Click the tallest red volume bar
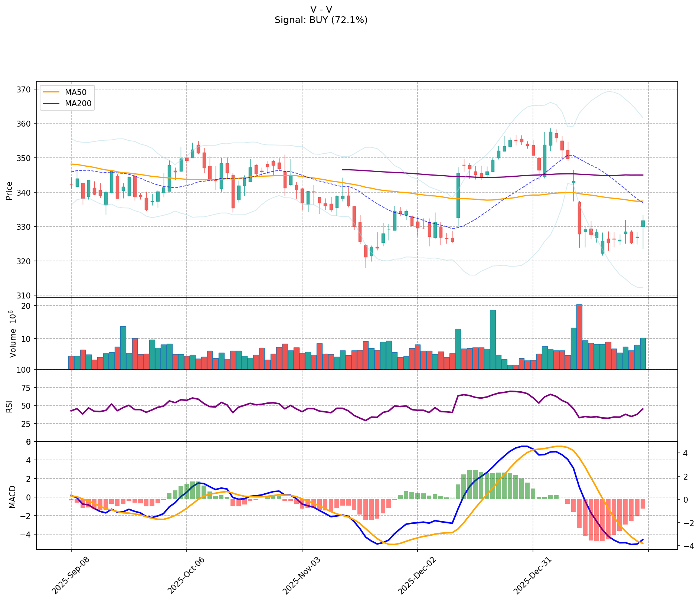The width and height of the screenshot is (700, 601). (x=579, y=336)
